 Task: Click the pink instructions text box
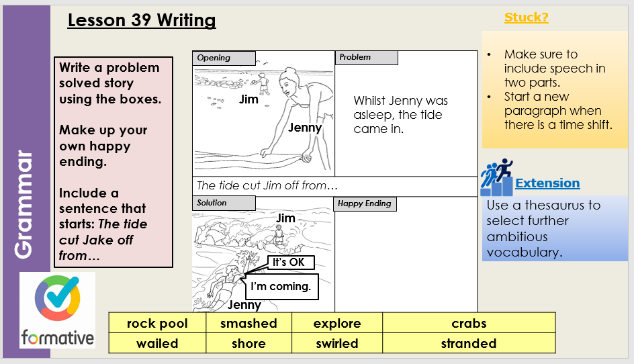point(113,162)
